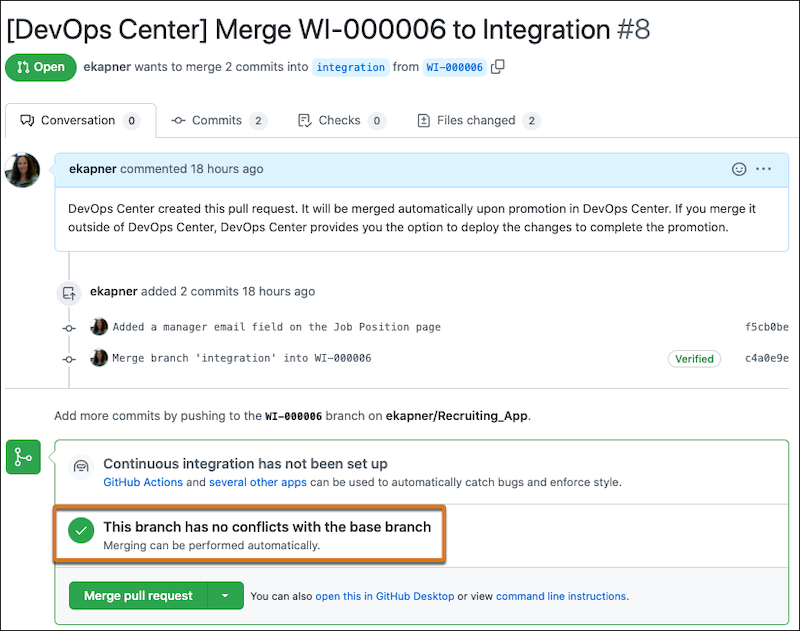This screenshot has width=800, height=631.
Task: Click the Verified badge on the merge commit
Action: pos(694,359)
